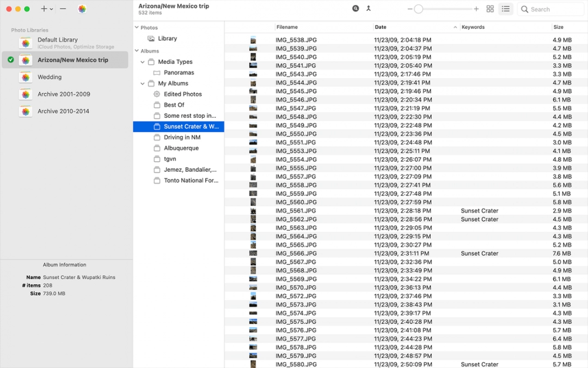Click the round magnifier icon beside merge
The height and width of the screenshot is (368, 588).
356,9
